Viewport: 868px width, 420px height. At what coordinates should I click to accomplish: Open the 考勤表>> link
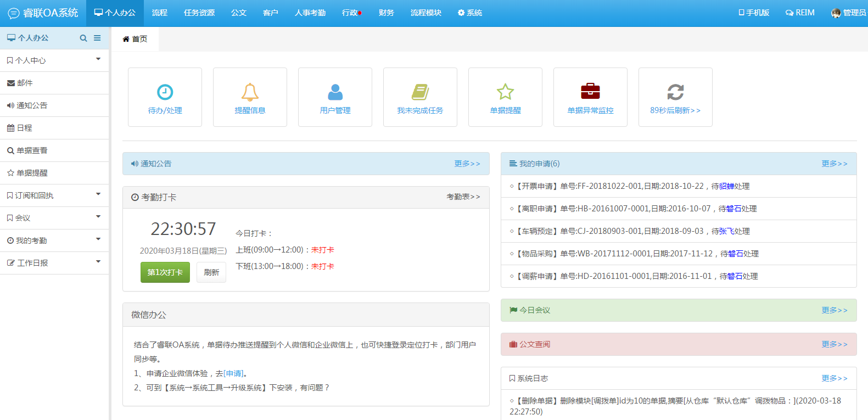pos(463,197)
